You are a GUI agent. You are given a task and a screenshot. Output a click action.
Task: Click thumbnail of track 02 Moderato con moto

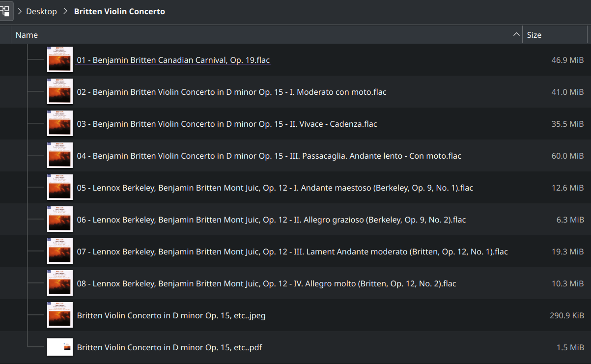[x=60, y=91]
